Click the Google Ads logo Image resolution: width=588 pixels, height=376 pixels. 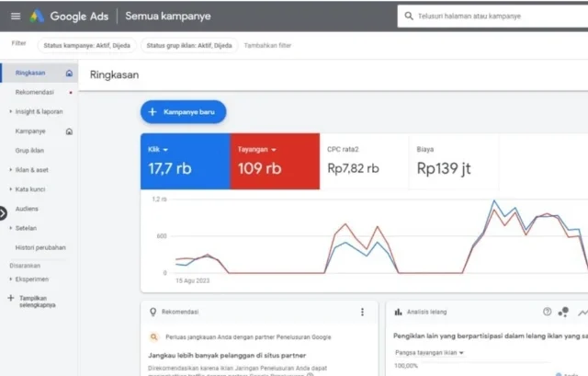37,17
